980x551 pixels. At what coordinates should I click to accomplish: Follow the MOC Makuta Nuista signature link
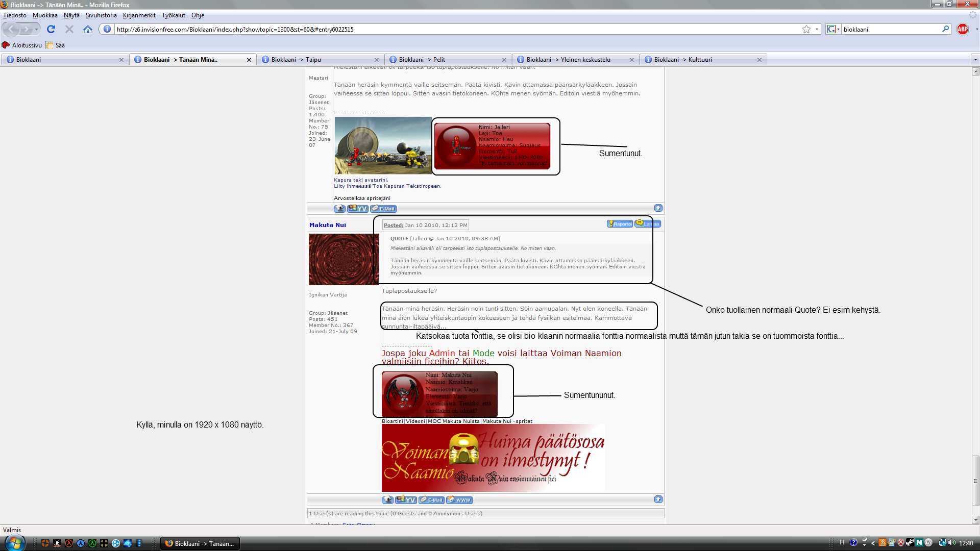click(x=453, y=421)
